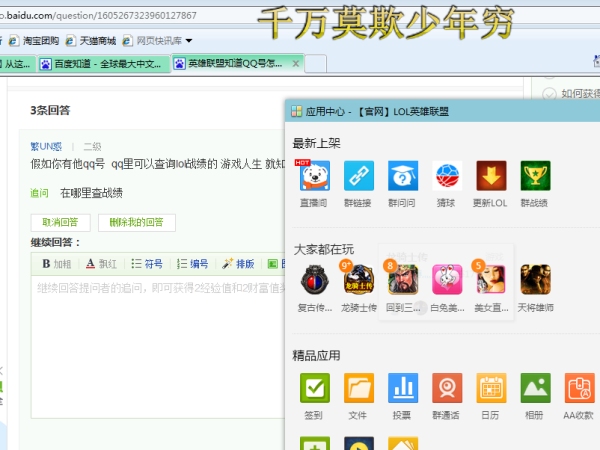Select the 3条回答 heading text
600x450 pixels.
[50, 111]
